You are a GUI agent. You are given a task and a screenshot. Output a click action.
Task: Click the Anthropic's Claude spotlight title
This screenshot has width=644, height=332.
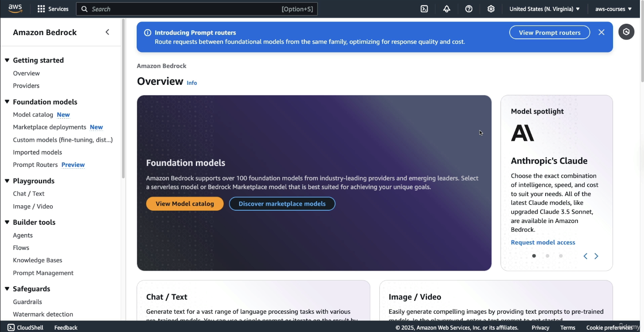[x=549, y=161]
